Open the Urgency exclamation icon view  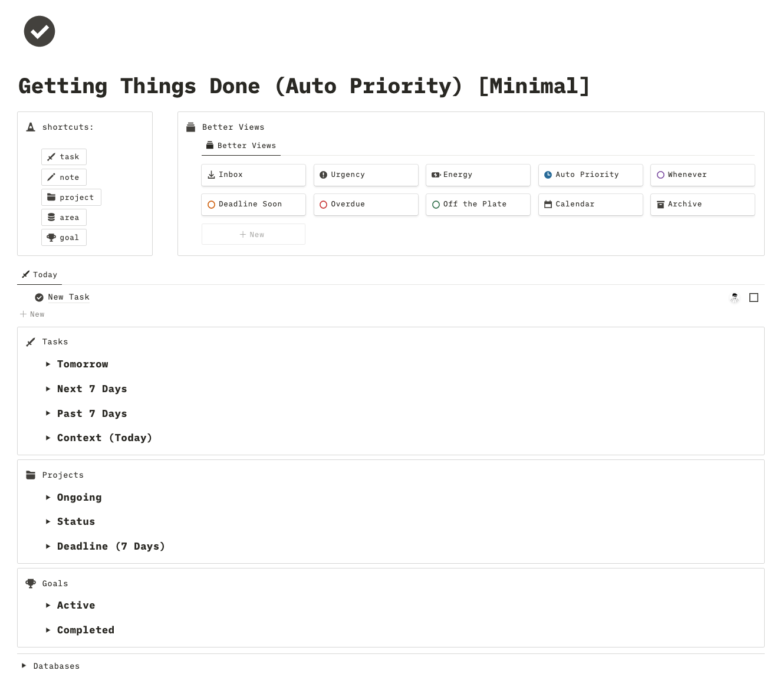323,175
